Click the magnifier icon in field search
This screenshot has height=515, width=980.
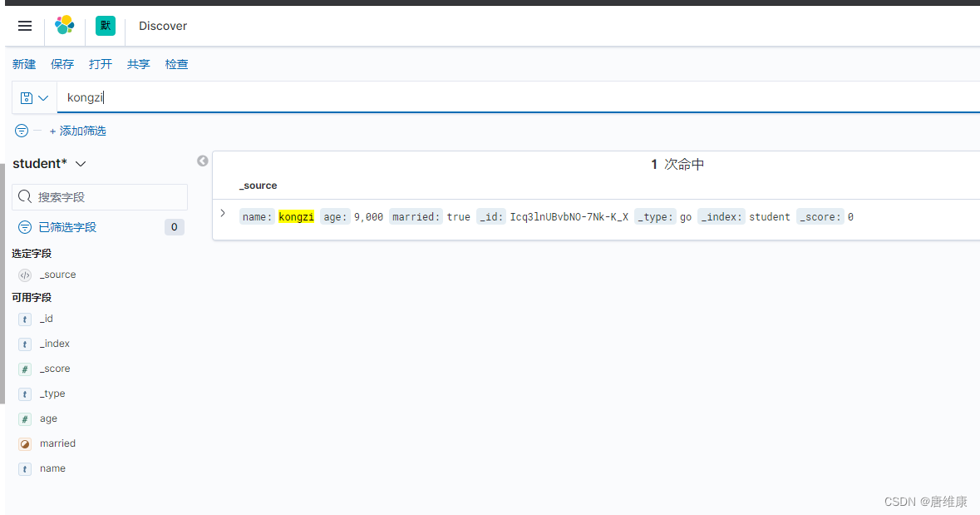click(x=25, y=196)
